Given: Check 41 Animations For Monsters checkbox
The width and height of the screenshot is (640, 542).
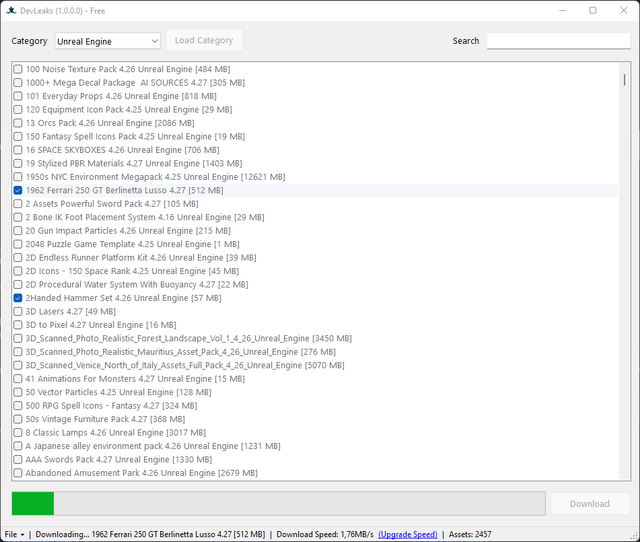Looking at the screenshot, I should (18, 379).
